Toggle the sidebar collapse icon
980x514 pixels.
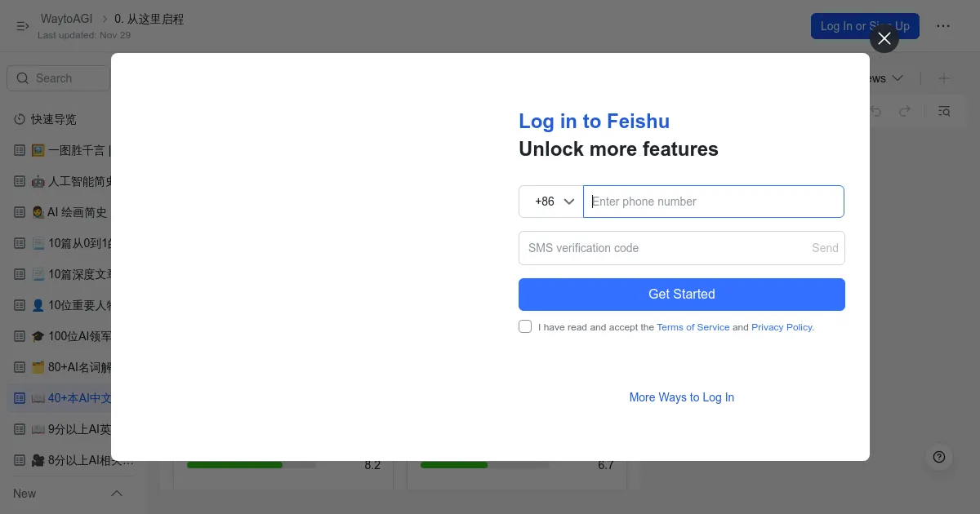[22, 26]
